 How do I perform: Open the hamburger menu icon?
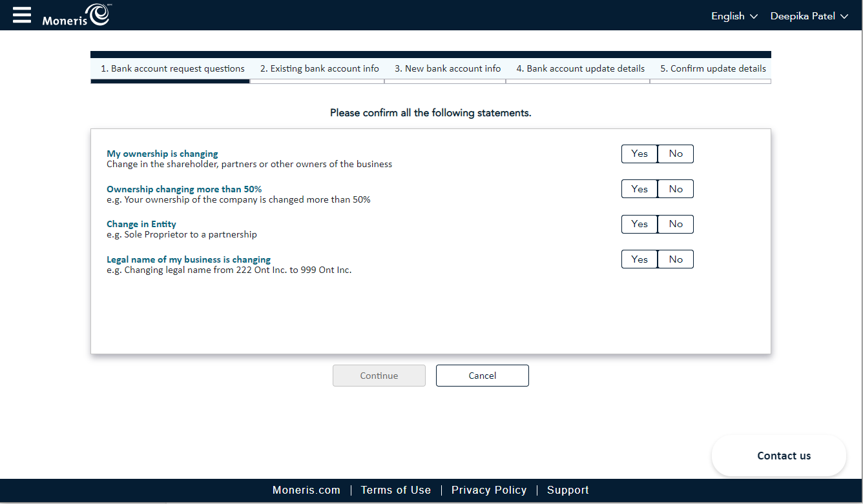pyautogui.click(x=22, y=15)
